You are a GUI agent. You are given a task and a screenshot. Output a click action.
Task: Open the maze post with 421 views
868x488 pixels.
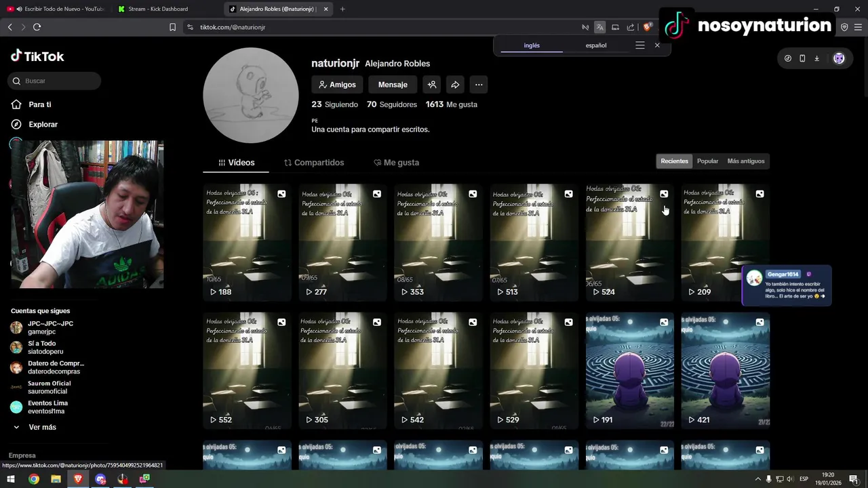coord(726,371)
